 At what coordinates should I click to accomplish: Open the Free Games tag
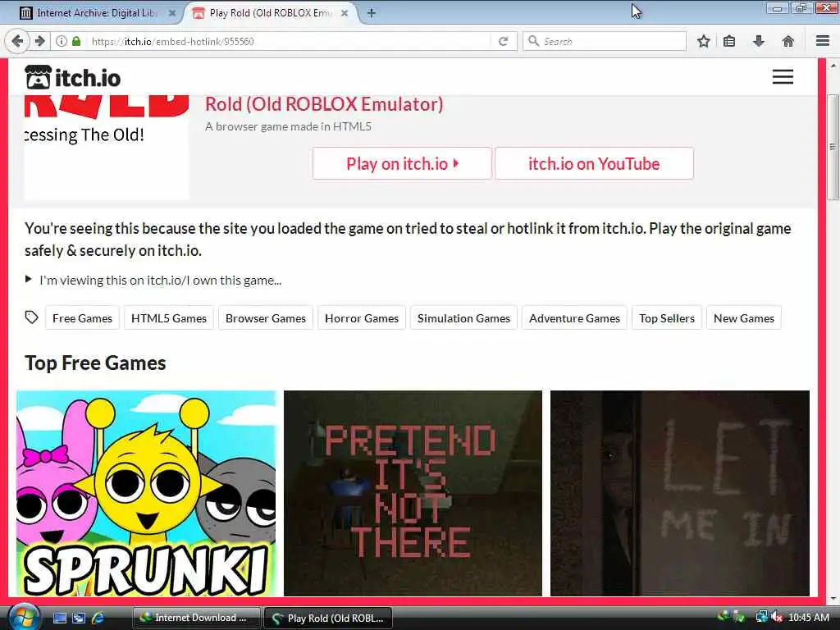pos(83,318)
